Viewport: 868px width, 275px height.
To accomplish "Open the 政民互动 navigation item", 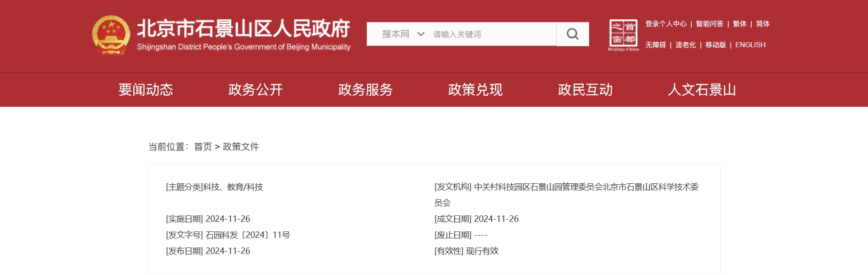I will (x=585, y=90).
